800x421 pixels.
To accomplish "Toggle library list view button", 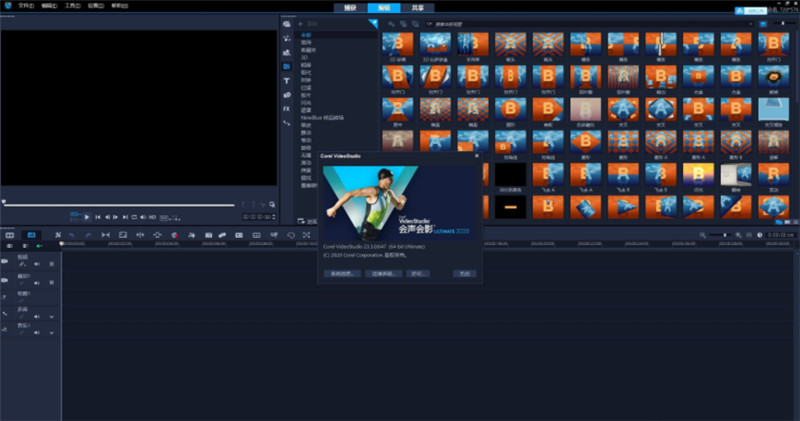I will 763,24.
